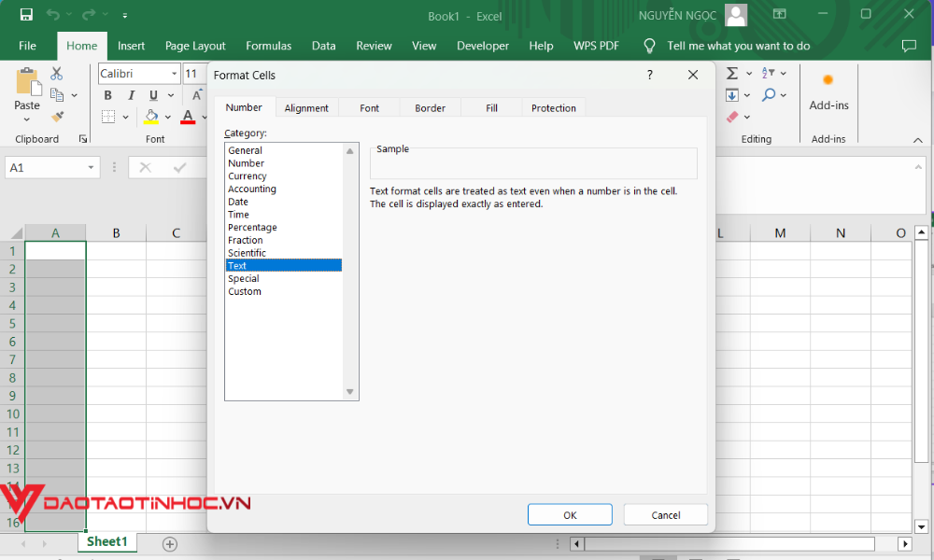Click the Sort & Filter icon

(x=769, y=73)
